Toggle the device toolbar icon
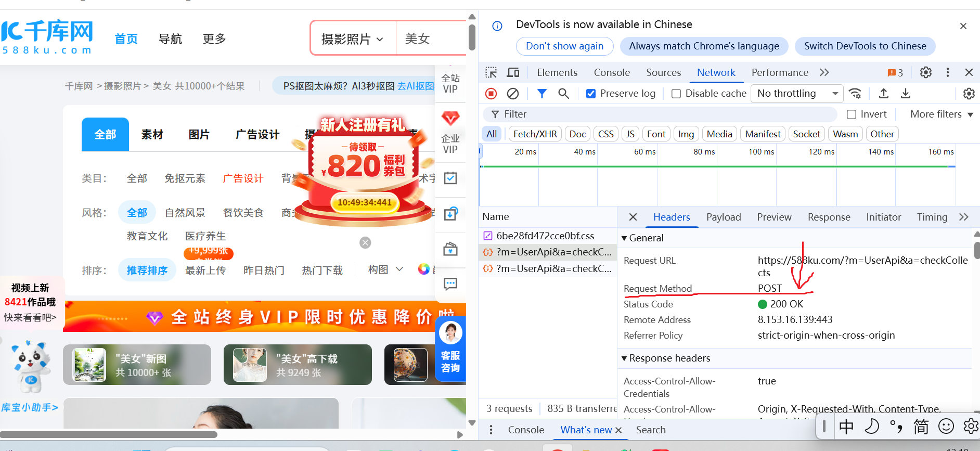Image resolution: width=980 pixels, height=451 pixels. (513, 72)
